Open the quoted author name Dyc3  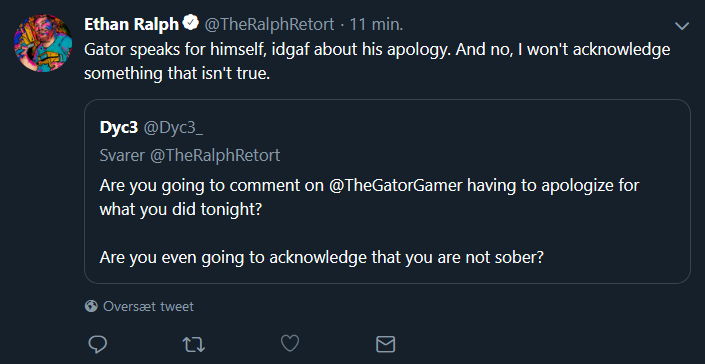(119, 128)
